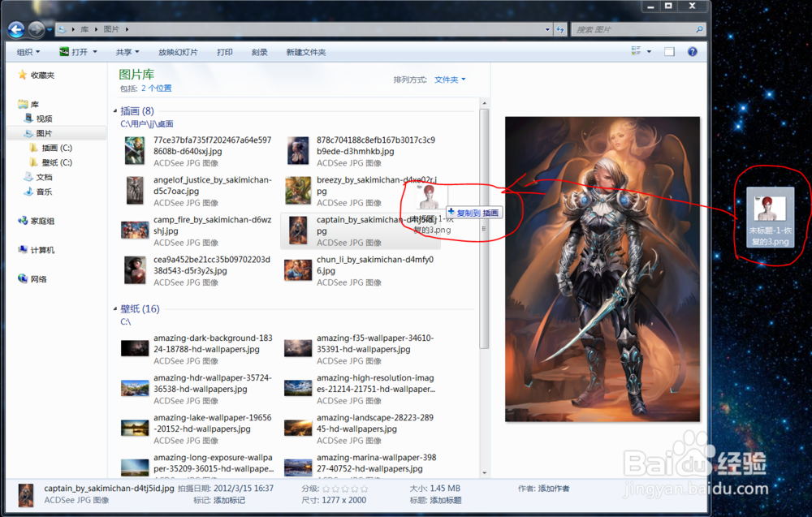Select amazing-high-resolution-images thumbnail

click(x=298, y=388)
